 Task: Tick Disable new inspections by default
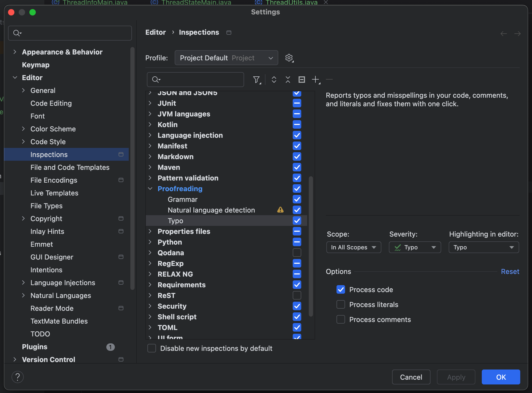(152, 348)
